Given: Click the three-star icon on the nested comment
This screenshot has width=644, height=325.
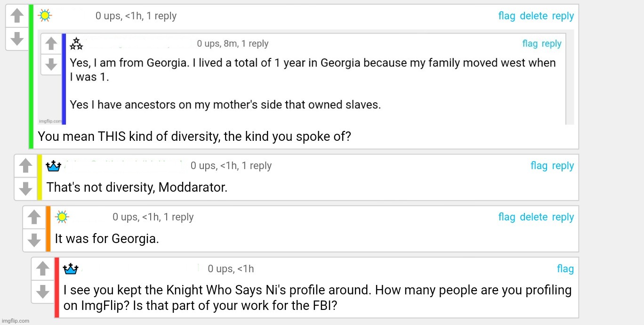Looking at the screenshot, I should pyautogui.click(x=76, y=44).
